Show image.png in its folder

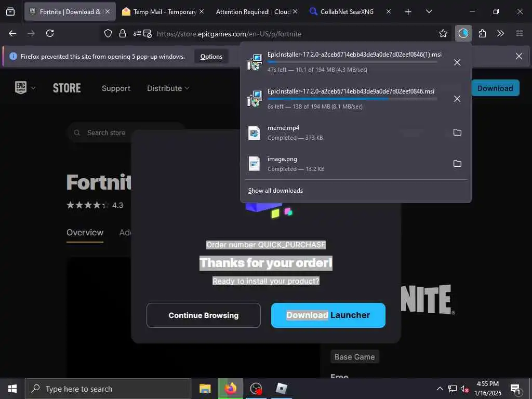pos(457,164)
